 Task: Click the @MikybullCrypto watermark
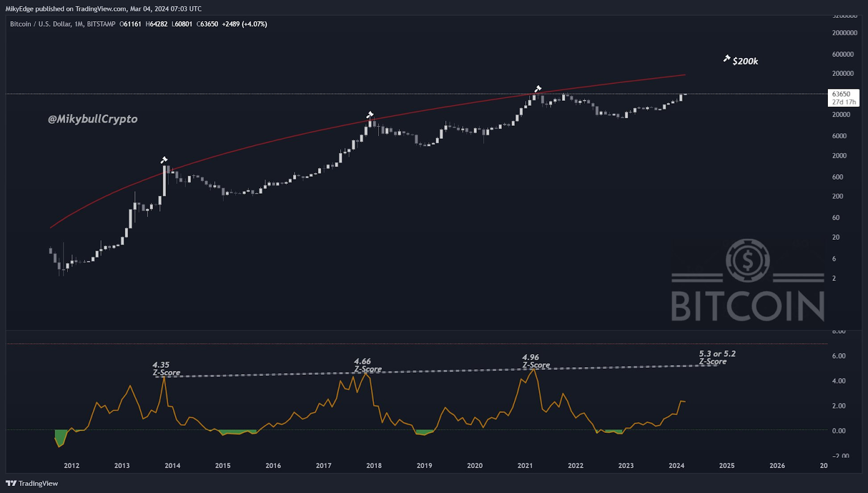(x=92, y=119)
